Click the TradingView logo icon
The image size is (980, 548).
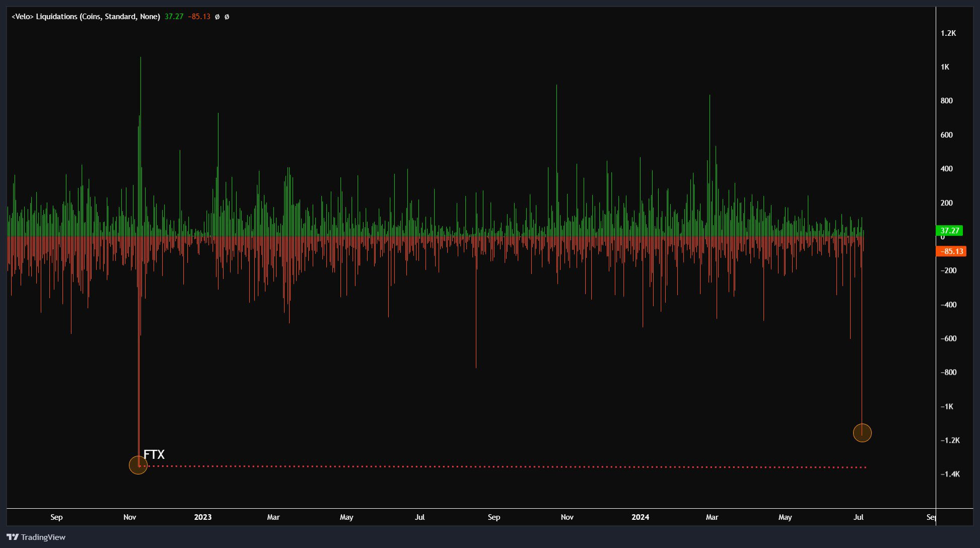click(x=13, y=537)
